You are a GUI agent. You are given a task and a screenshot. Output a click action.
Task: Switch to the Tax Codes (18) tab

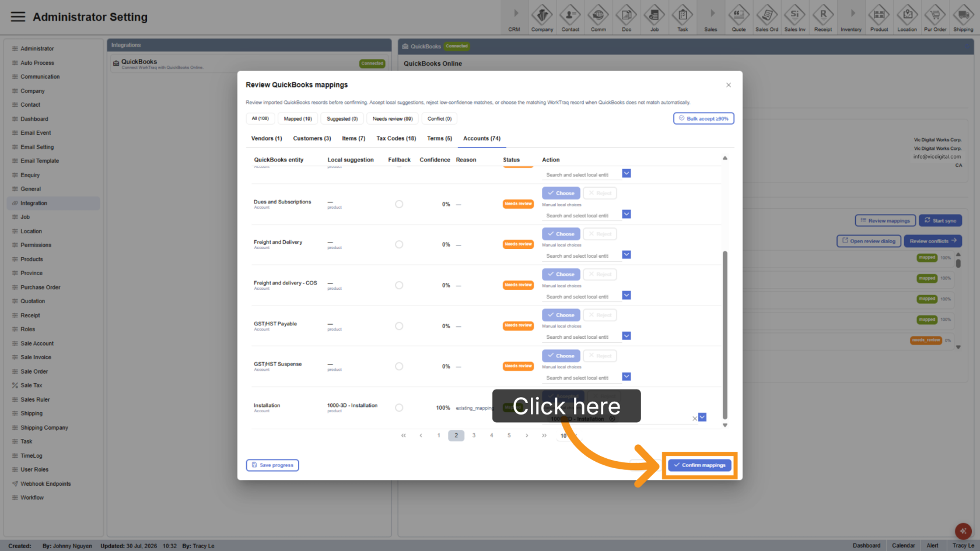tap(396, 139)
